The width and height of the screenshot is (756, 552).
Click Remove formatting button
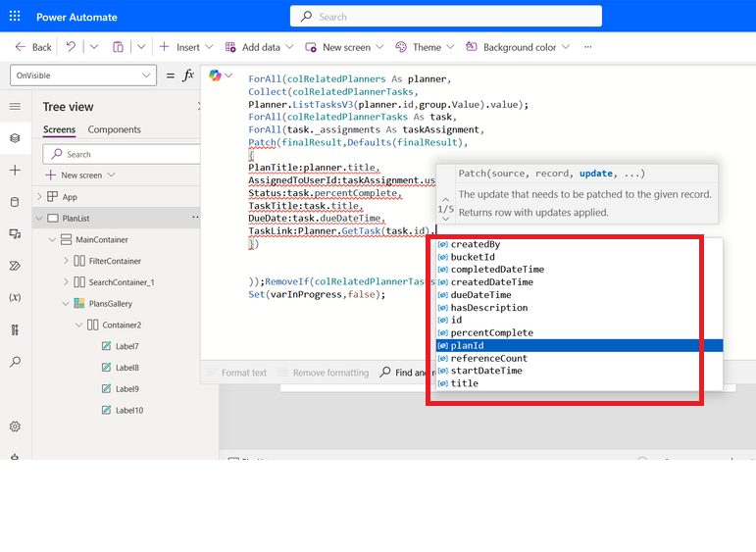pos(323,373)
